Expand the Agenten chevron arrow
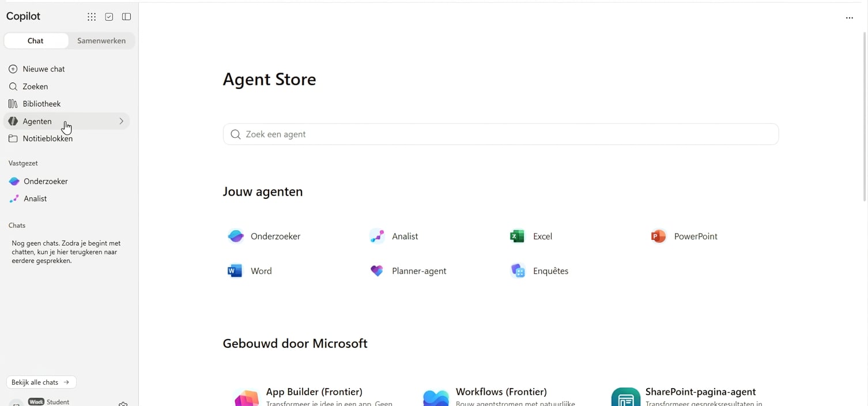 (x=121, y=121)
